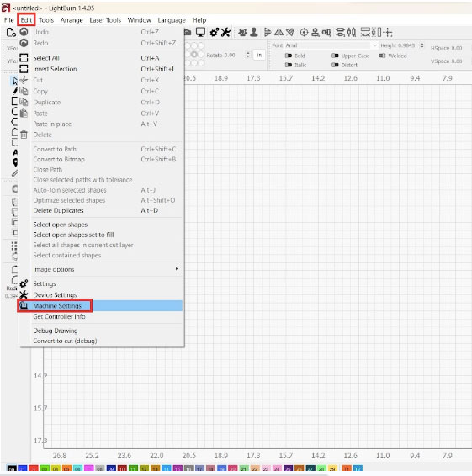Image resolution: width=472 pixels, height=476 pixels.
Task: Select the Measure ruler tool
Action: (14, 173)
